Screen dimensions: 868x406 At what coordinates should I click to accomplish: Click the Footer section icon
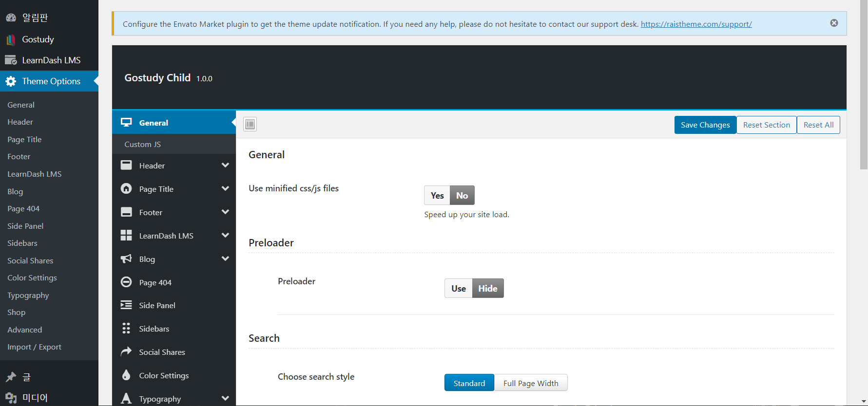pos(126,212)
